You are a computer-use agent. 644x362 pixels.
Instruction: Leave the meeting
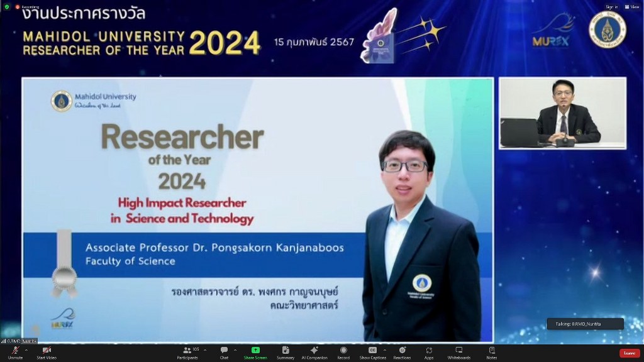[629, 353]
